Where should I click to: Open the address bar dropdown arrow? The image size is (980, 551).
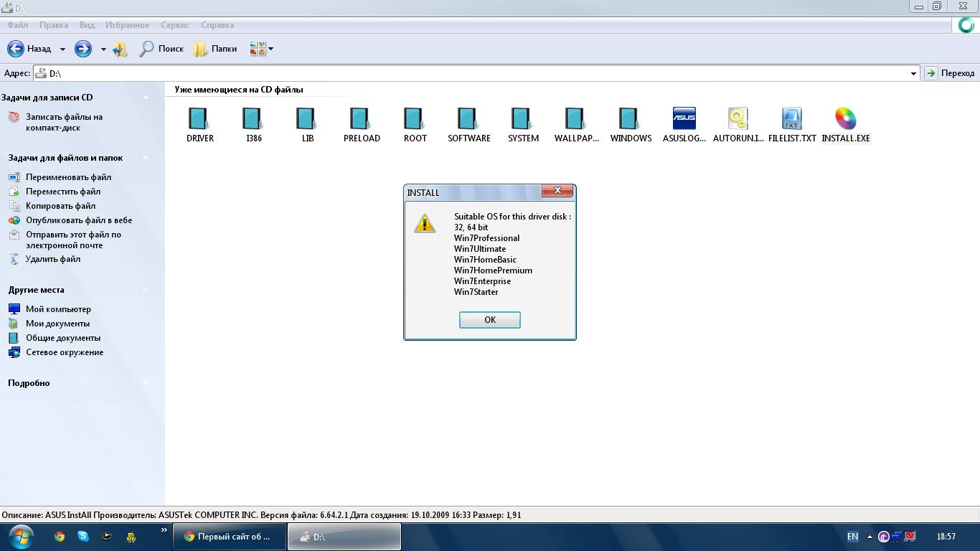click(x=913, y=73)
